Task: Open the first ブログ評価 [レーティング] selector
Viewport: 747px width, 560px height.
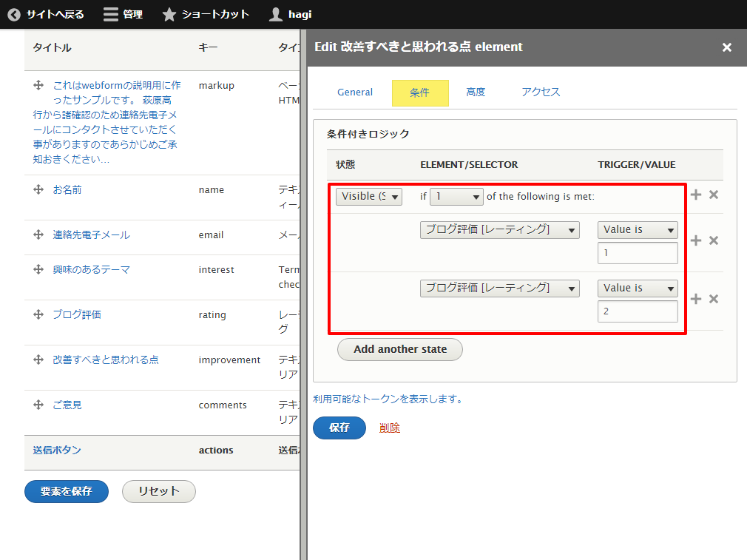Action: (499, 230)
